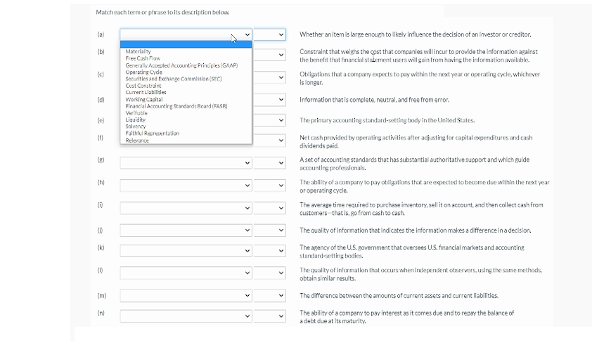Open the term dropdown for row (m)
Image resolution: width=592 pixels, height=364 pixels.
[x=186, y=296]
